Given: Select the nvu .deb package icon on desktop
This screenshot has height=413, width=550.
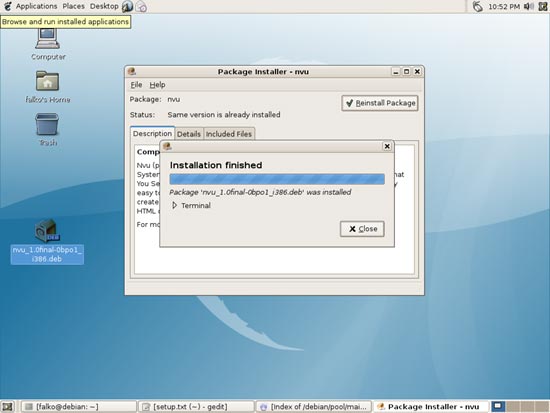Looking at the screenshot, I should pyautogui.click(x=47, y=230).
